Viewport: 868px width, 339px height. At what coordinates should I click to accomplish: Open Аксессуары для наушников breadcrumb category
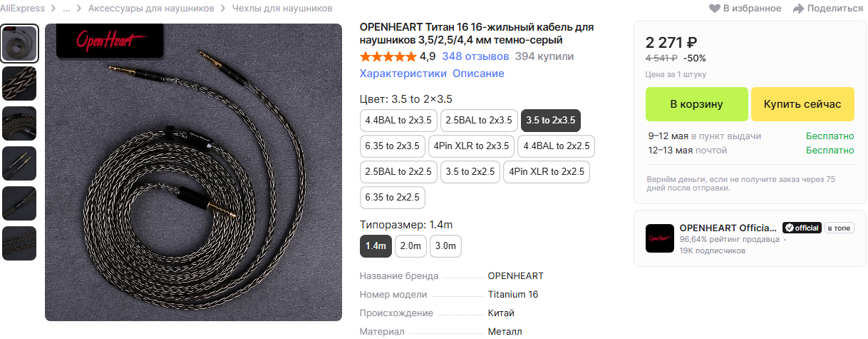pos(151,9)
